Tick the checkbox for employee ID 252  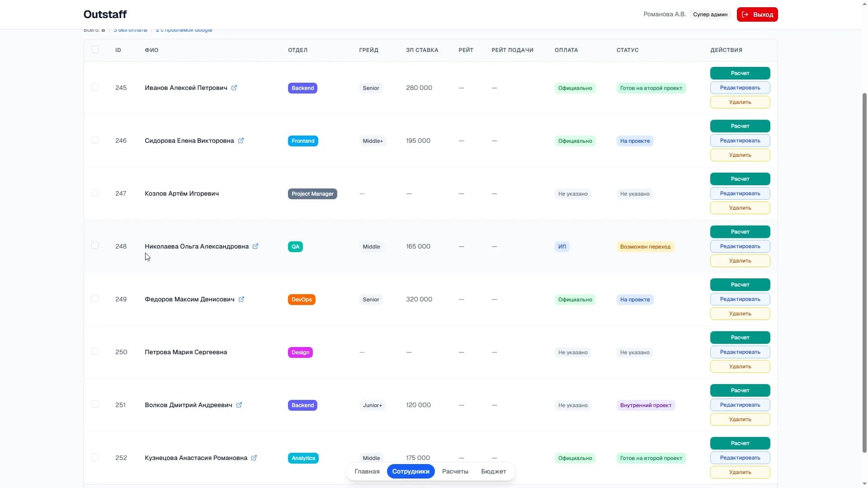(95, 457)
